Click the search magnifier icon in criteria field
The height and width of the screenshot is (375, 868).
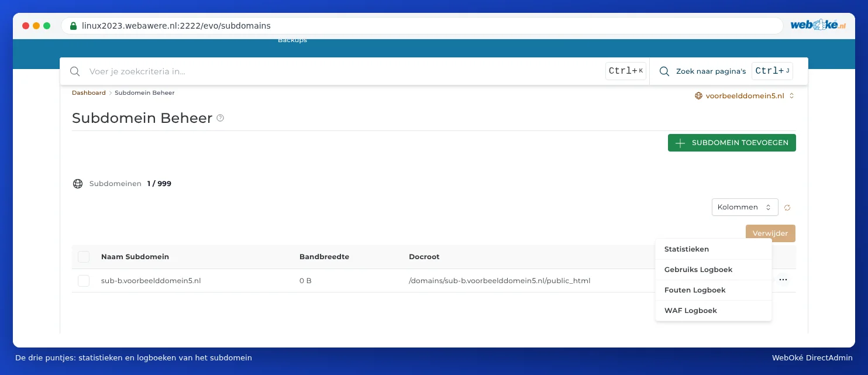tap(75, 71)
